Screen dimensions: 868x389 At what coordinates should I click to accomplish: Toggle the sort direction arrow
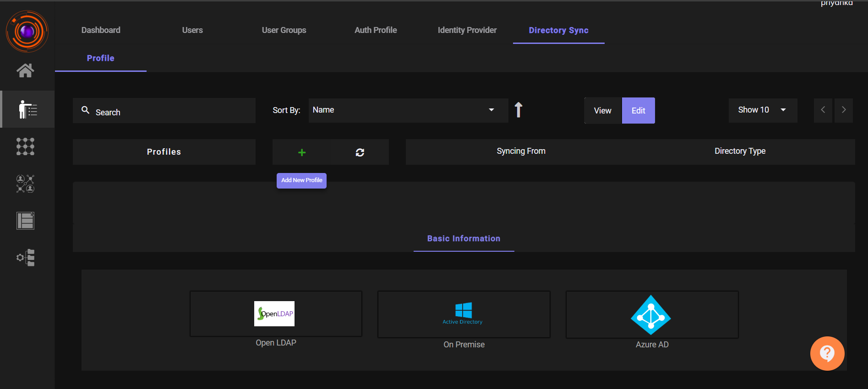tap(518, 110)
